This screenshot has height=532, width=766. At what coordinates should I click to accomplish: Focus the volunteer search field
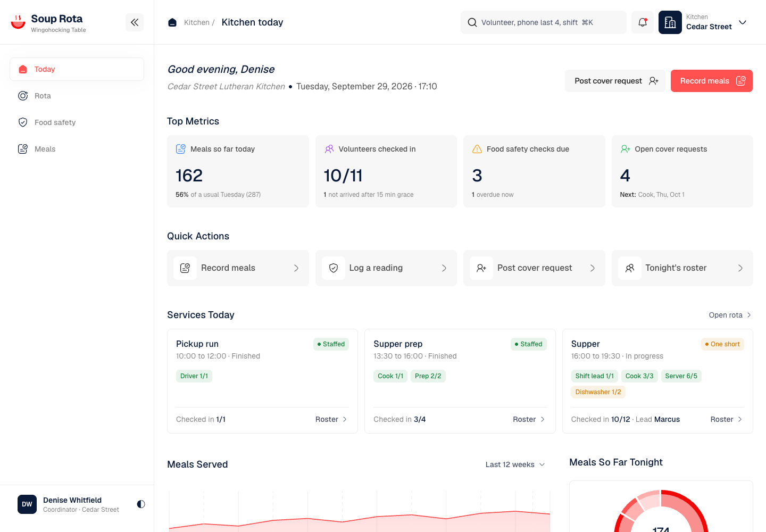[x=544, y=22]
